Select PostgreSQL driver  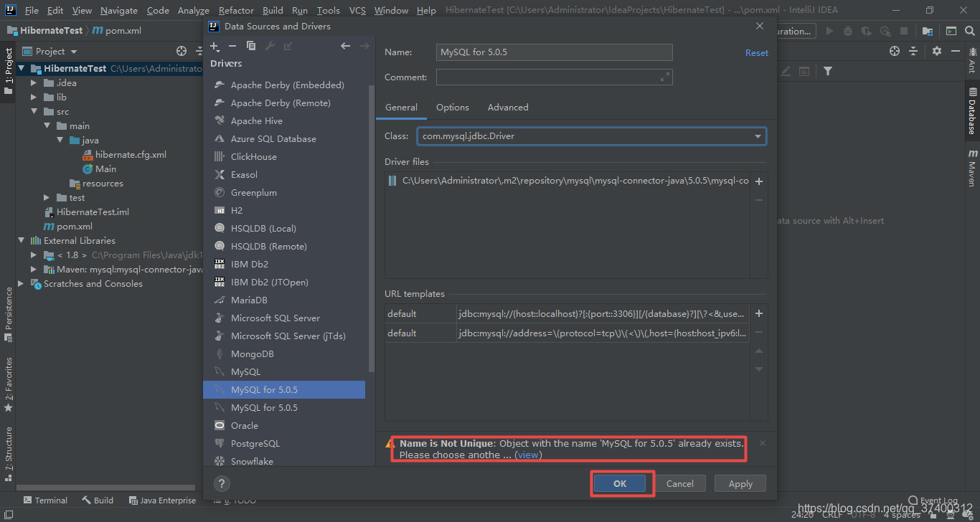click(x=285, y=443)
